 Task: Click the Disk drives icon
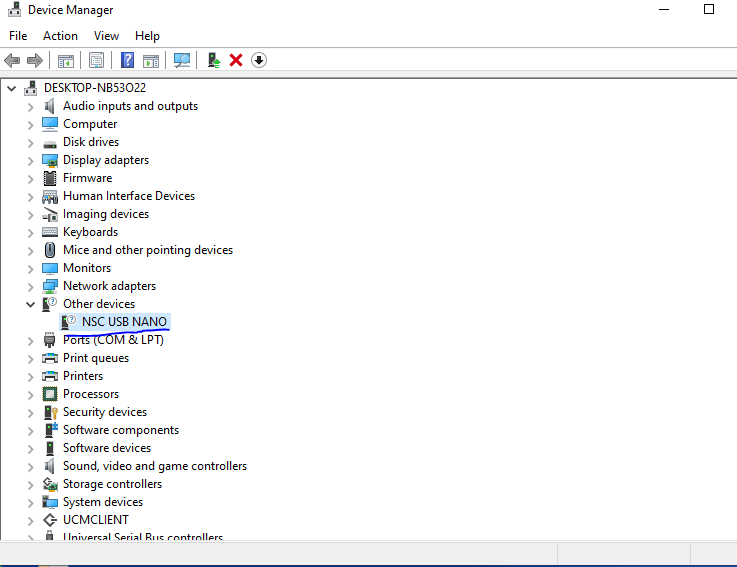point(50,143)
